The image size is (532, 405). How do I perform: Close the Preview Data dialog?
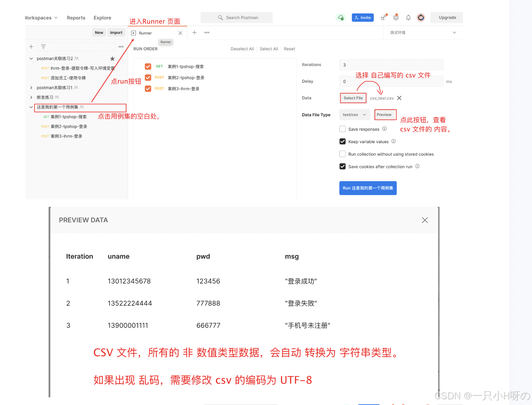tap(425, 220)
